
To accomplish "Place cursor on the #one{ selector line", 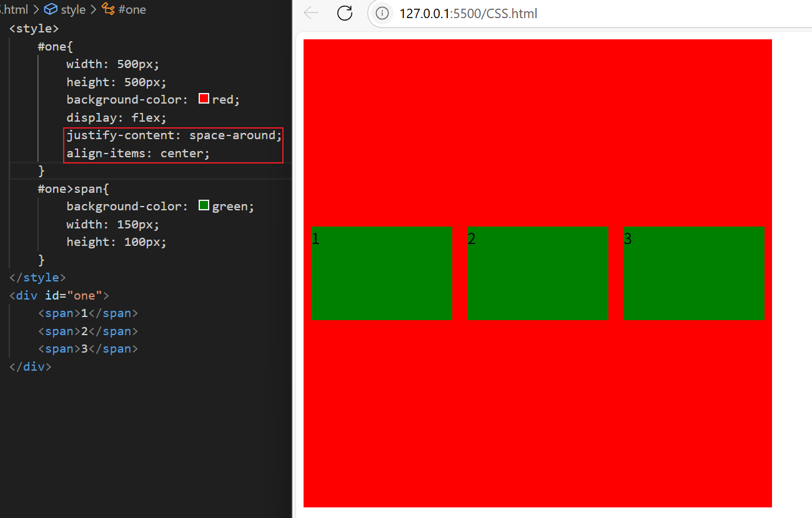I will coord(56,46).
